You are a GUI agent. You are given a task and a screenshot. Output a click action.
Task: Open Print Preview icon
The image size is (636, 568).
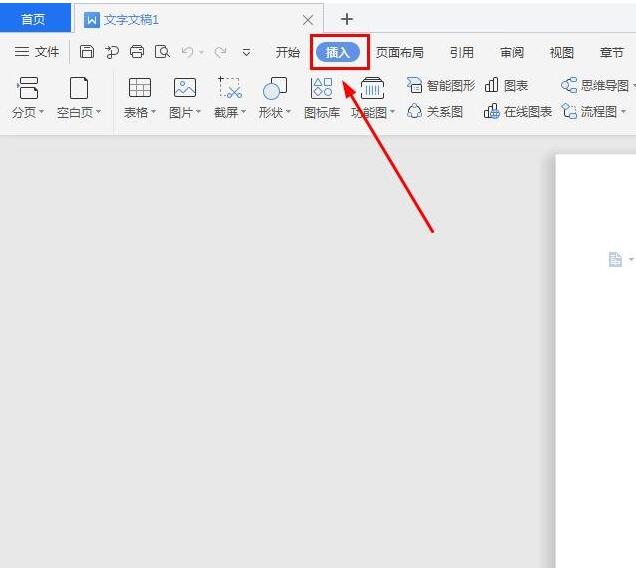162,52
